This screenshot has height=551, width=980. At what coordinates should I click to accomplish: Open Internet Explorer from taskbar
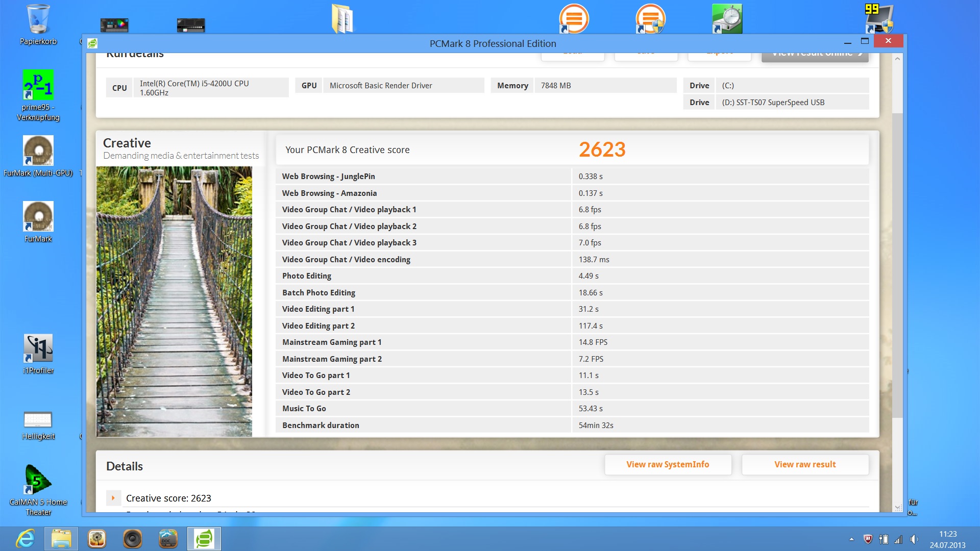(25, 539)
